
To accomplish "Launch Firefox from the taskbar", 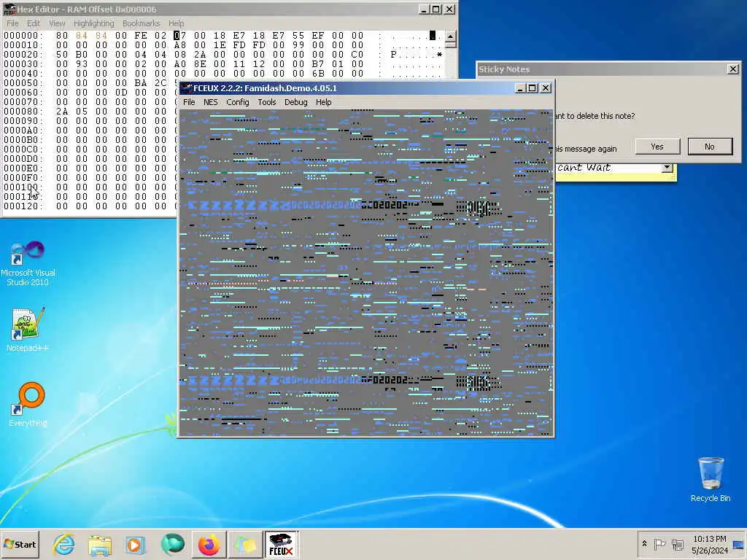I will pyautogui.click(x=209, y=545).
